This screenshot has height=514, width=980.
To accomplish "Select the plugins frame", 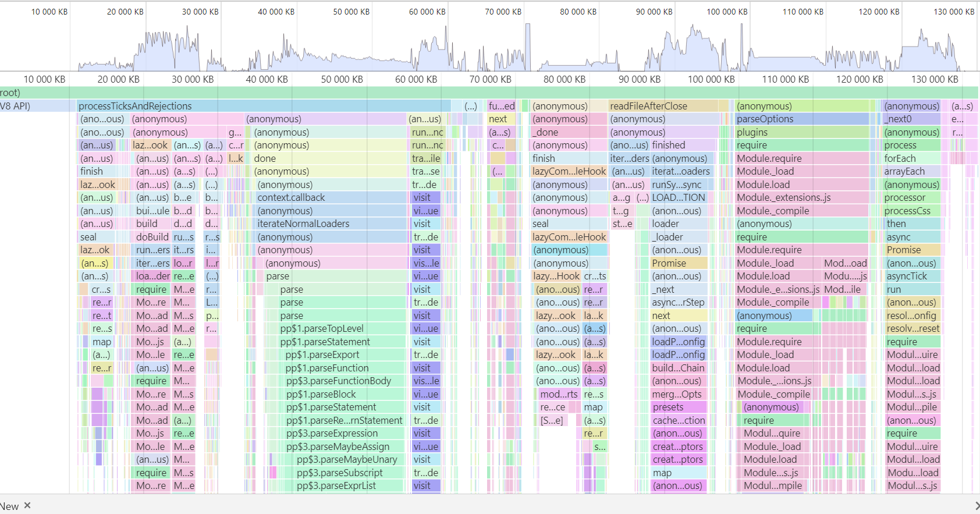I will click(801, 132).
